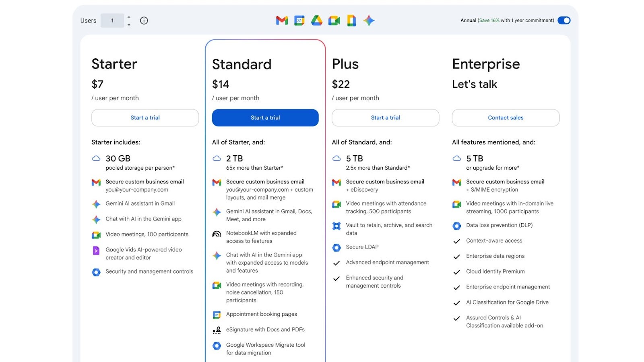Click the cloud storage icon beside 30 GB
Viewport: 644px width, 362px height.
96,158
